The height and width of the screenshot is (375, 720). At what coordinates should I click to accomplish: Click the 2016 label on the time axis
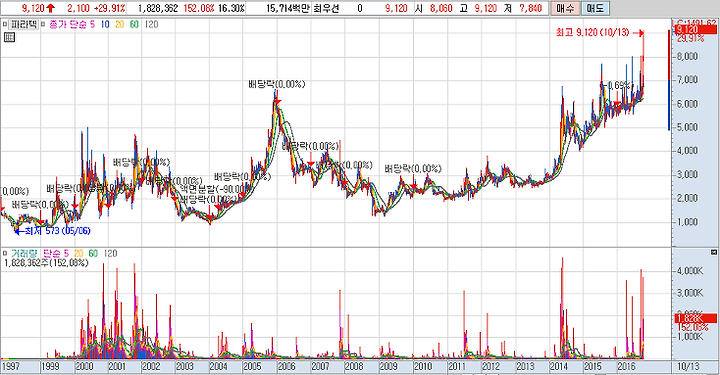click(x=626, y=366)
